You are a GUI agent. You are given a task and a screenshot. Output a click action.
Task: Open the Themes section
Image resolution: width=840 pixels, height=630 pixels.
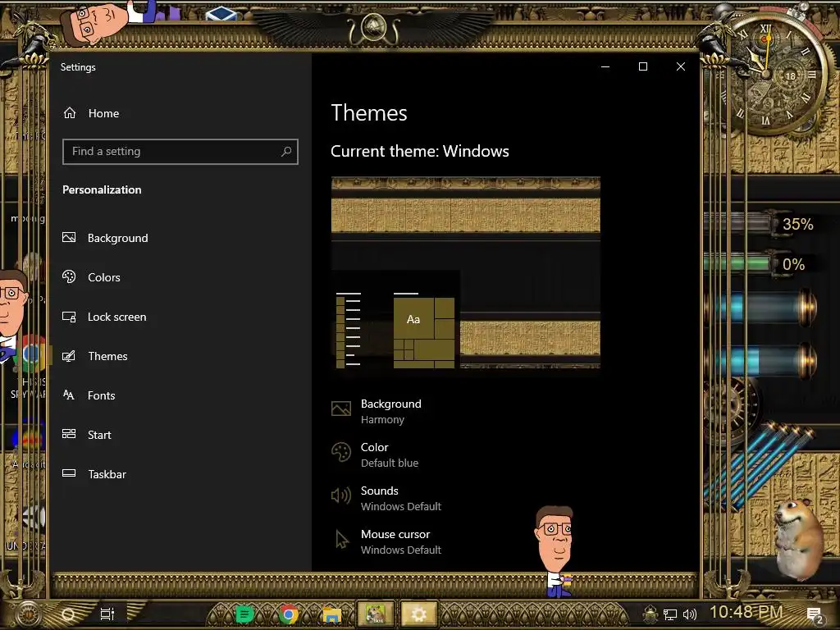[107, 356]
